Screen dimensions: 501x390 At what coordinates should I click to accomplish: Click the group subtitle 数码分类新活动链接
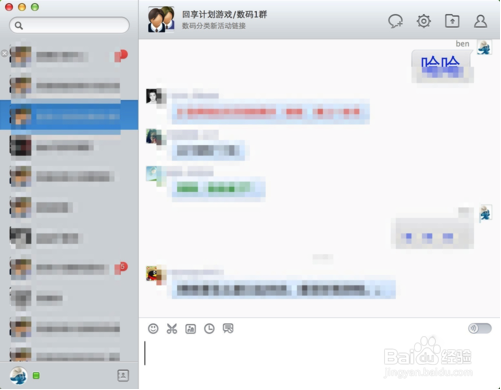pyautogui.click(x=214, y=26)
